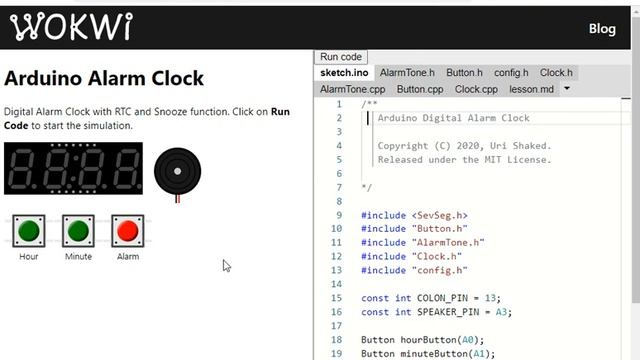This screenshot has width=640, height=360.
Task: Switch to sketch.ino tab
Action: [x=344, y=73]
